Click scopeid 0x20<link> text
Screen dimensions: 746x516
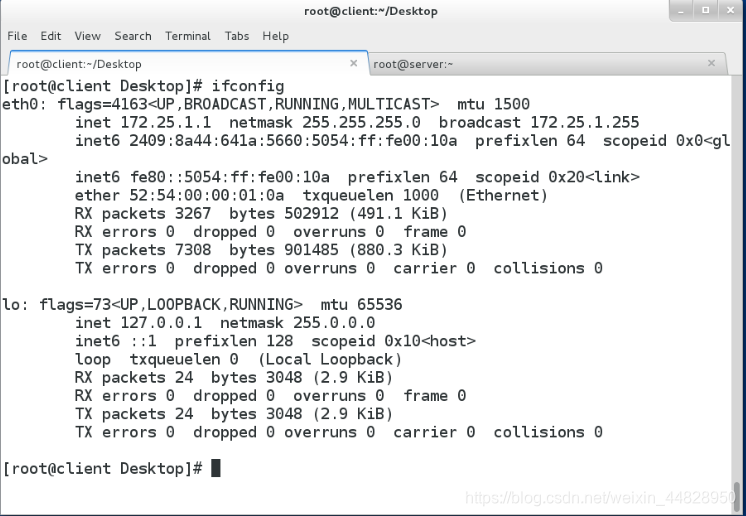(557, 177)
